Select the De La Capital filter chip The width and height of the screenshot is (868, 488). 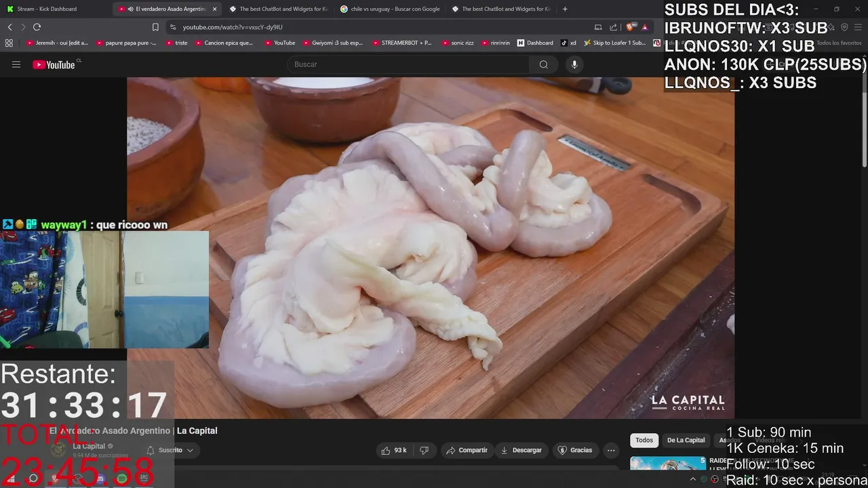coord(686,440)
